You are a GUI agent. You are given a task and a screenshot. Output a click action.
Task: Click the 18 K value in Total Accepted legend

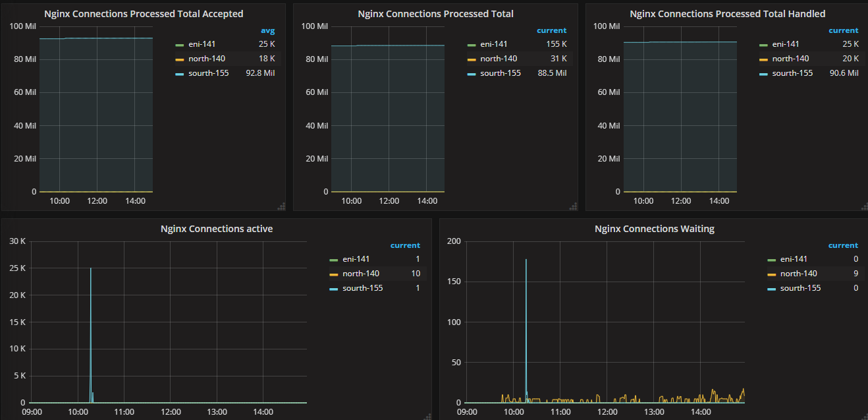point(267,59)
